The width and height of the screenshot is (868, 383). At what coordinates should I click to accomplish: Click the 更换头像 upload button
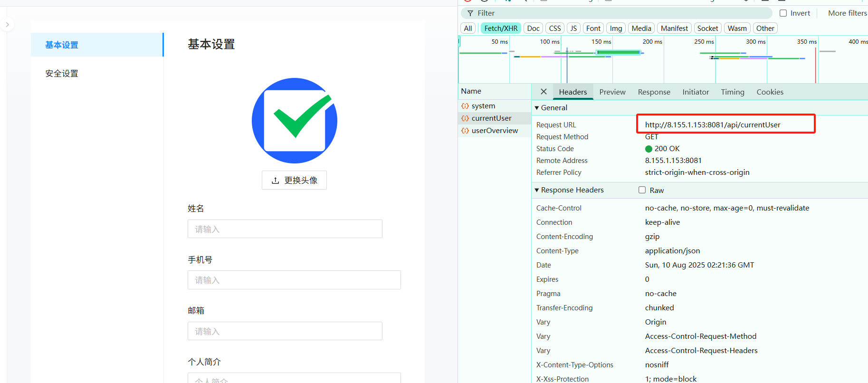coord(294,180)
